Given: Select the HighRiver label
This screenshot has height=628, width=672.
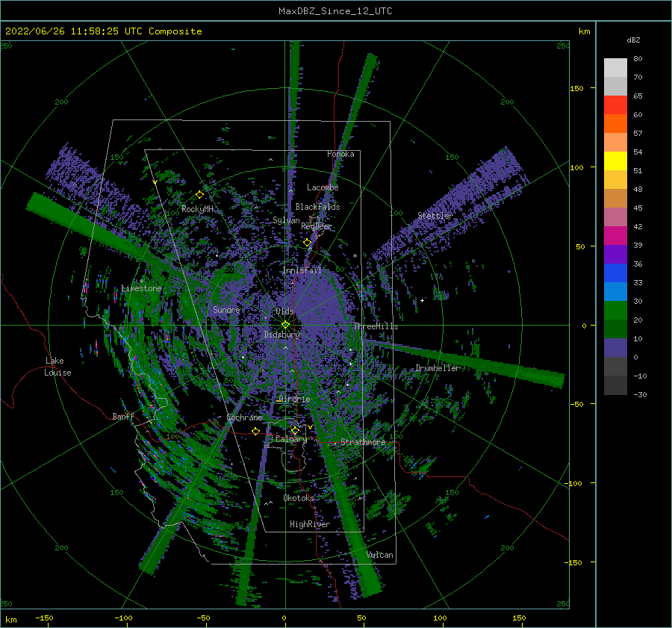Looking at the screenshot, I should tap(310, 524).
